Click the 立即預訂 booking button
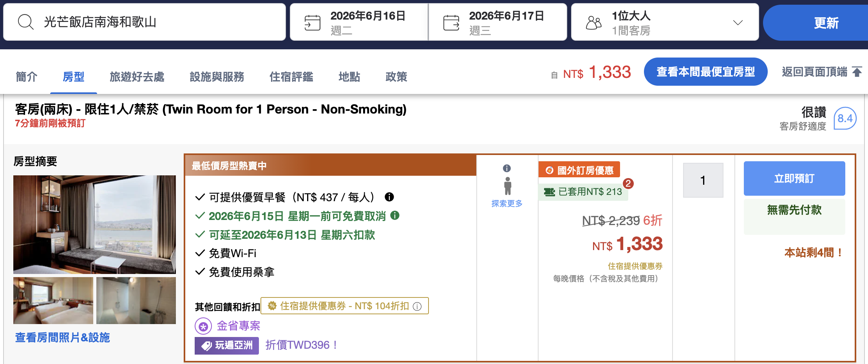The height and width of the screenshot is (364, 868). click(x=794, y=178)
